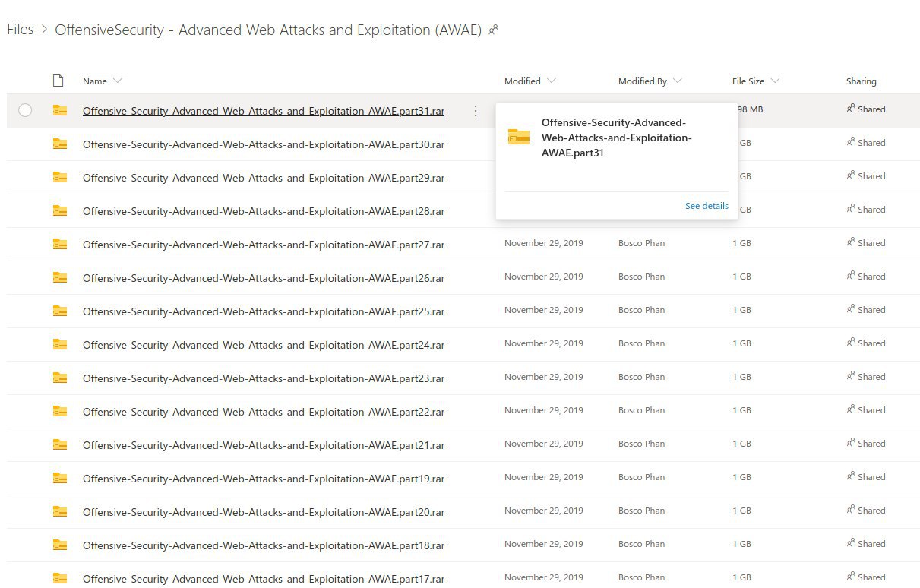The image size is (920, 588).
Task: Click the archive icon for part18.rar
Action: coord(60,545)
